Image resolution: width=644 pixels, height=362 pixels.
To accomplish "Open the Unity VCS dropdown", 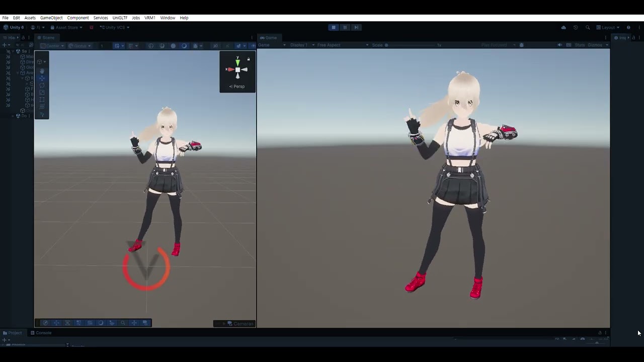I will (115, 27).
